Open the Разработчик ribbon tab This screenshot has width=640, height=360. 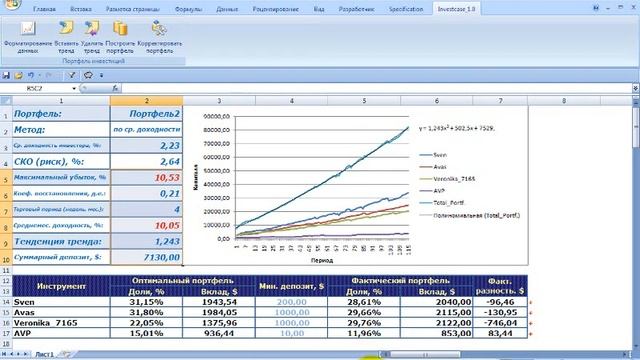tap(356, 9)
